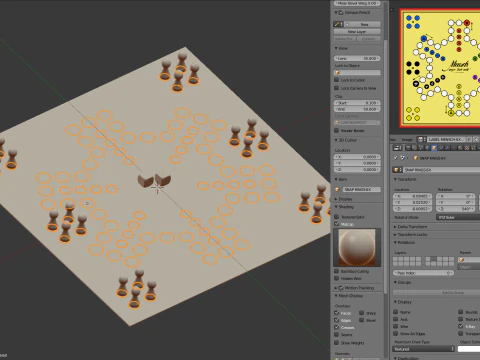Viewport: 480px width, 360px height.
Task: Collapse the Shading panel
Action: [336, 207]
